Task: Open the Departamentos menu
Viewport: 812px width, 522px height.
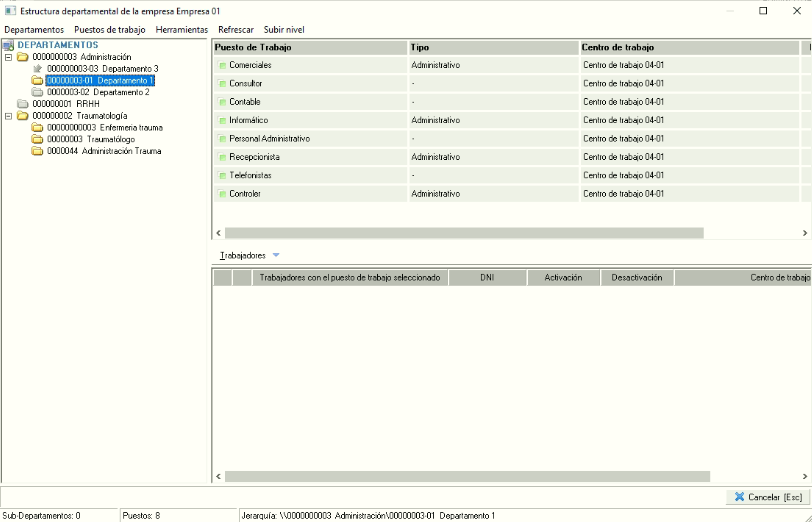Action: click(34, 30)
